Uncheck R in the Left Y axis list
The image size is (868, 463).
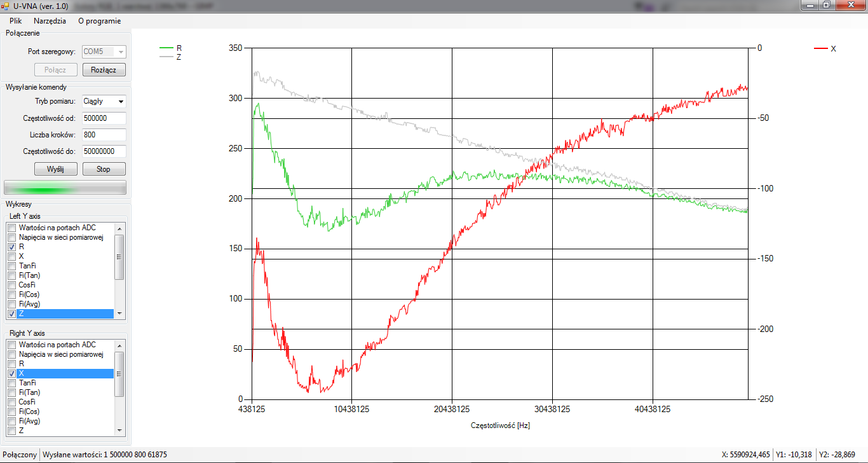tap(11, 247)
